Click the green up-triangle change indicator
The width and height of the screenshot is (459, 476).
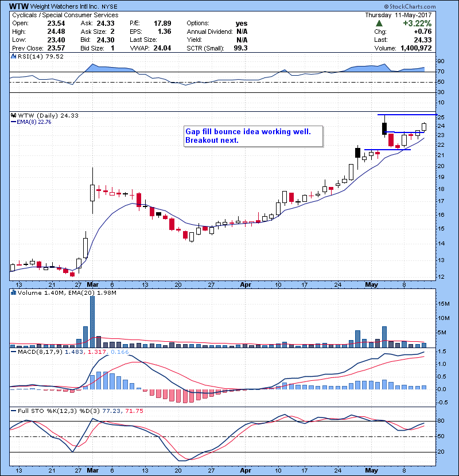[379, 24]
